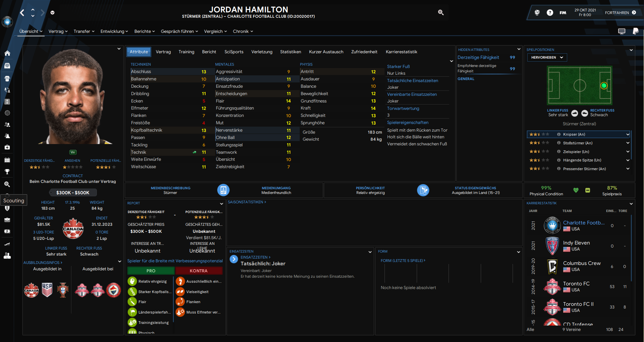Open the player picker dropdown beside navigation arrows
This screenshot has height=342, width=644.
52,13
